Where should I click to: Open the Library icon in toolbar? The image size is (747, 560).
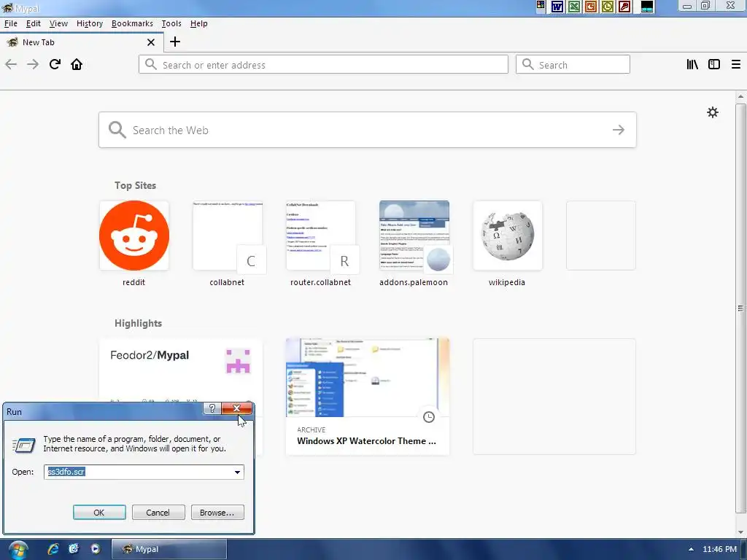pyautogui.click(x=692, y=64)
